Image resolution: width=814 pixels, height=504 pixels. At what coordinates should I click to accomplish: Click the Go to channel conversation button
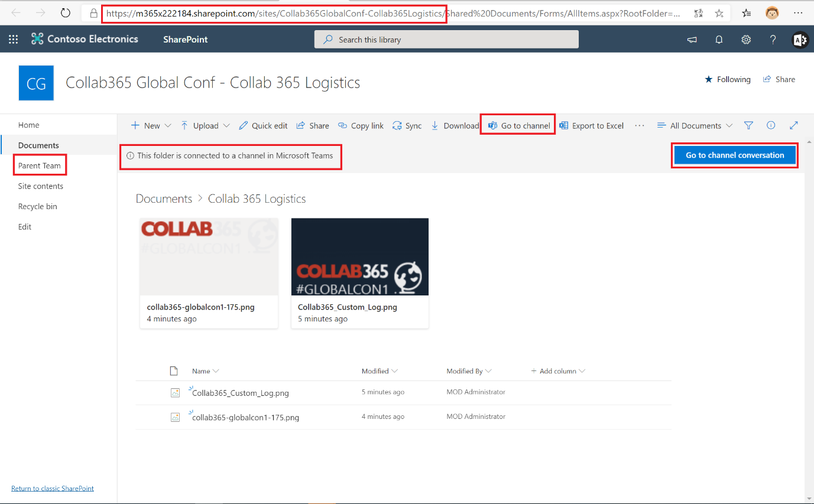[735, 155]
